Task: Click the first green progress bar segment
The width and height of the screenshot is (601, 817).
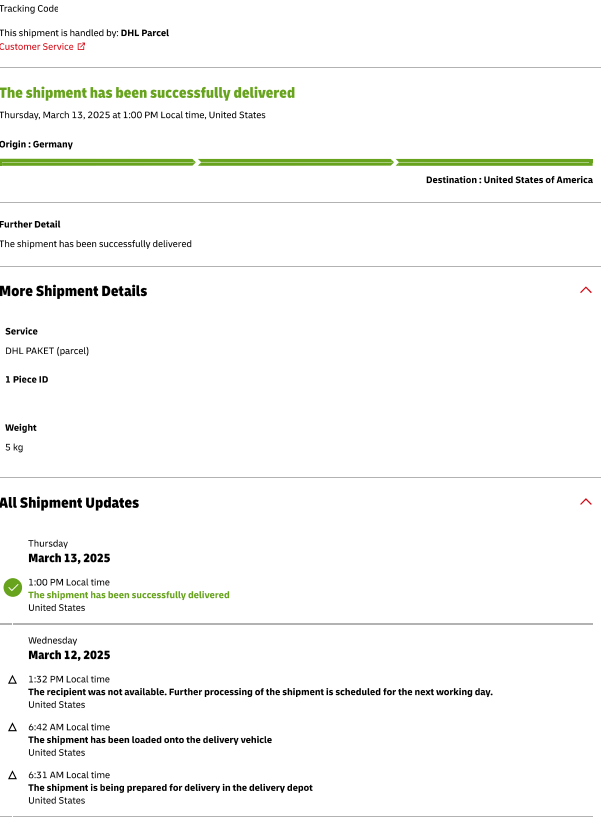Action: 97,163
